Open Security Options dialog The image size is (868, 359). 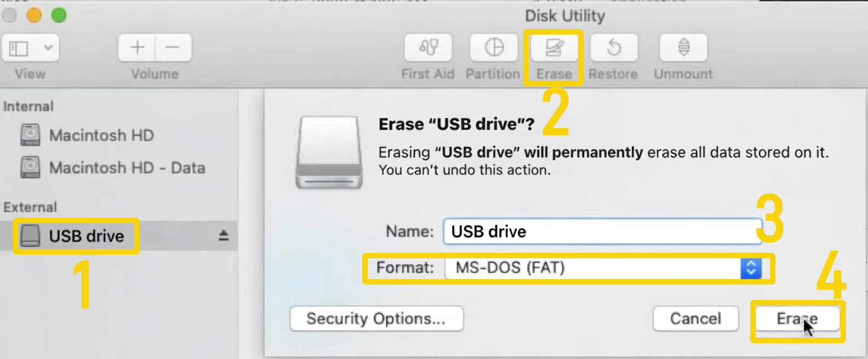pyautogui.click(x=376, y=319)
